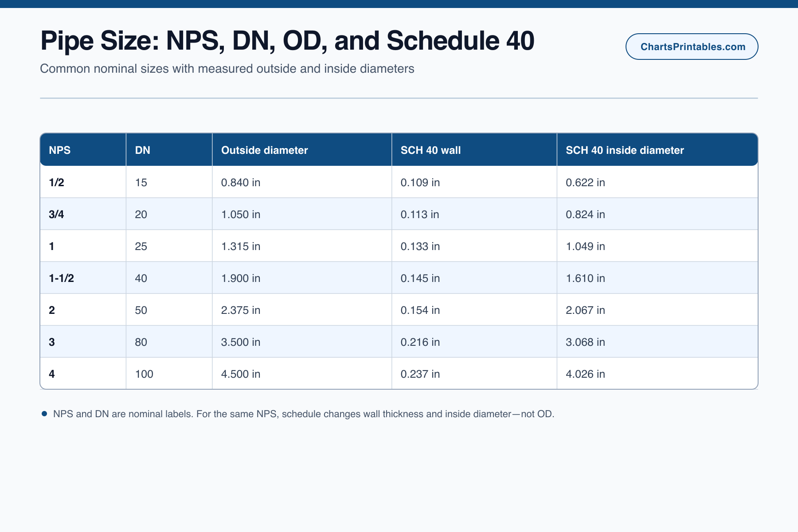
Task: Open the ChartsPrintables.com link
Action: (692, 47)
